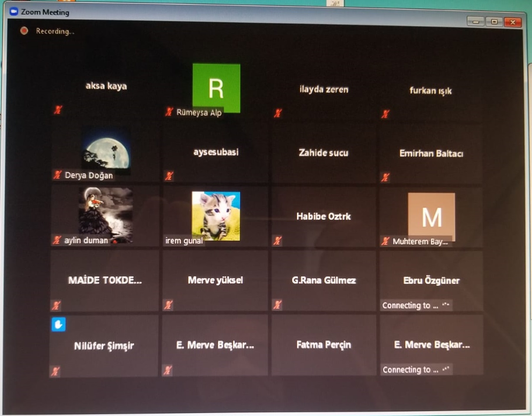Select Muhterem Bay's brown M avatar
The width and height of the screenshot is (532, 416).
click(431, 215)
